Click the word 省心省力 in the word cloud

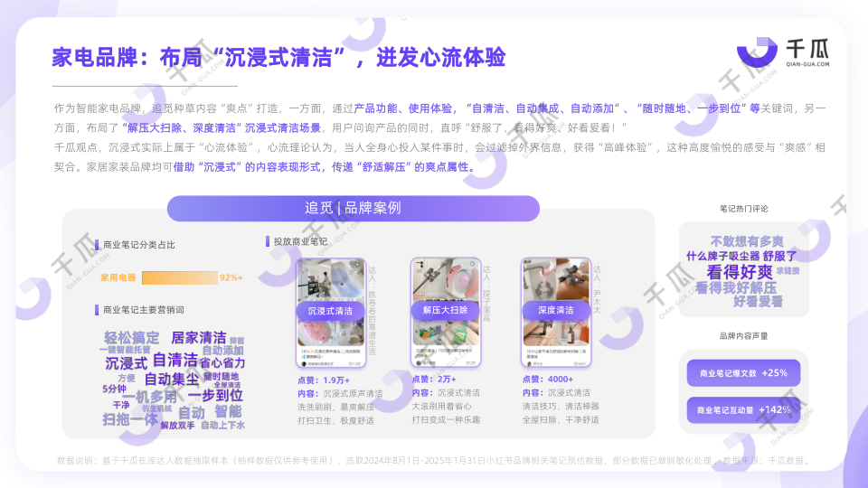pyautogui.click(x=222, y=363)
